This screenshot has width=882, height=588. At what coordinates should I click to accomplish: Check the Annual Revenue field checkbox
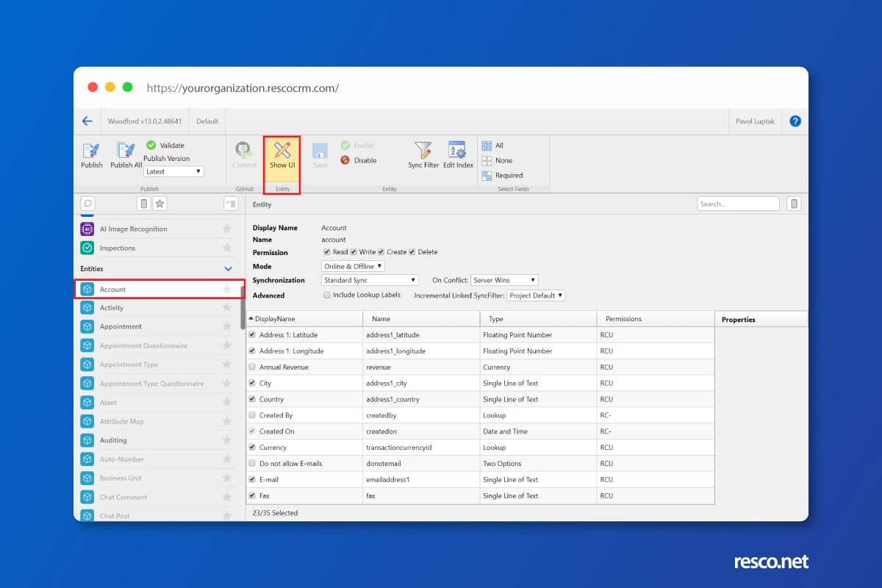[x=253, y=367]
